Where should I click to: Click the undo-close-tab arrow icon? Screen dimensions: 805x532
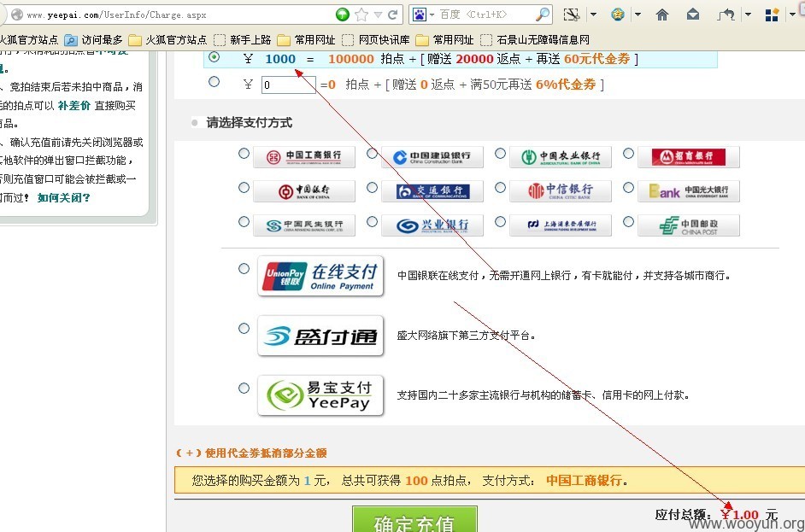coord(726,15)
